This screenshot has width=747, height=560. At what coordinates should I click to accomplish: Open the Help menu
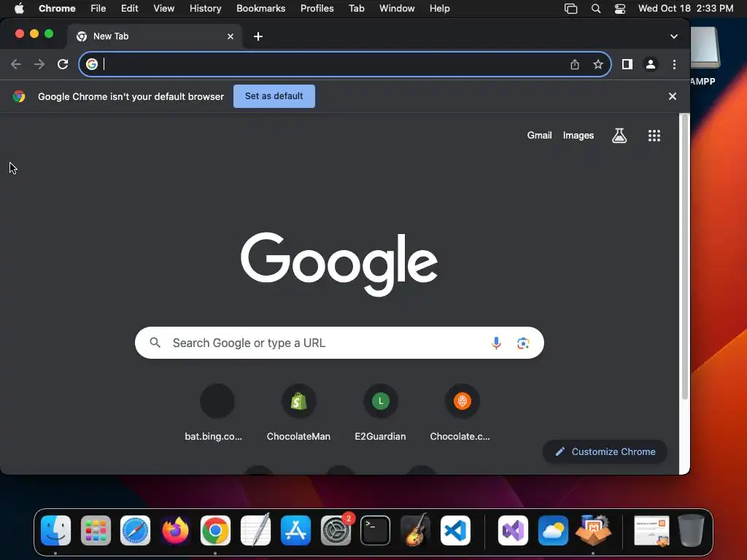point(439,9)
